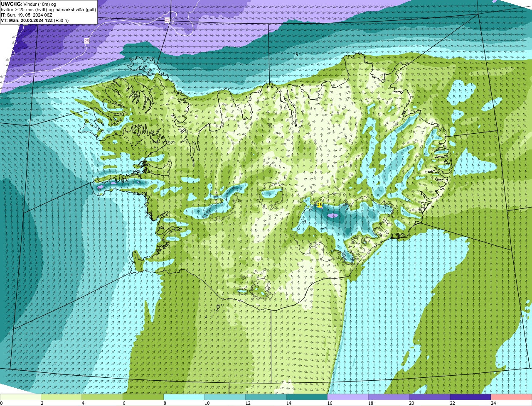Select the pale yellow 0–2 legend swatch
532x406 pixels.
[x=21, y=397]
